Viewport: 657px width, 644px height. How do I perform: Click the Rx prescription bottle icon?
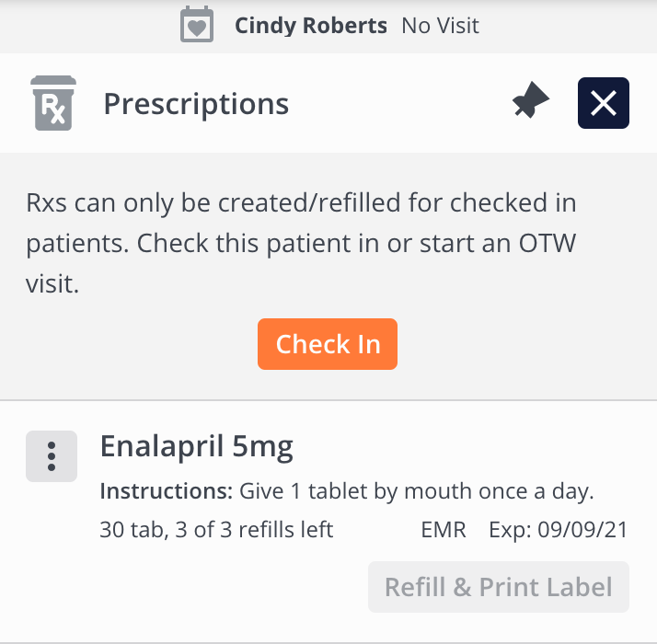click(53, 103)
